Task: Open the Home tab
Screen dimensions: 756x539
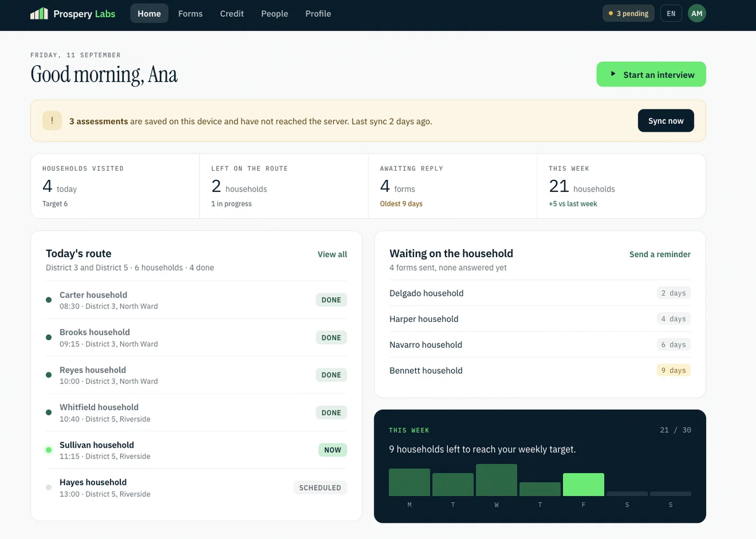Action: coord(149,14)
